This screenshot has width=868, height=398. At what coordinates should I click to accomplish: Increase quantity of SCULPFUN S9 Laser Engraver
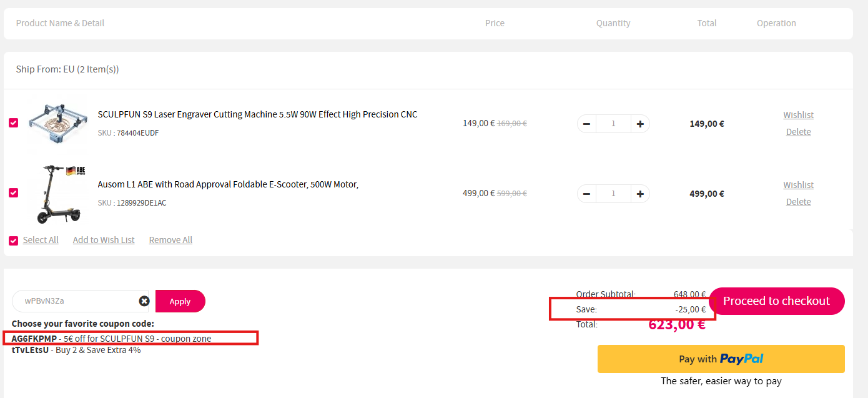640,124
